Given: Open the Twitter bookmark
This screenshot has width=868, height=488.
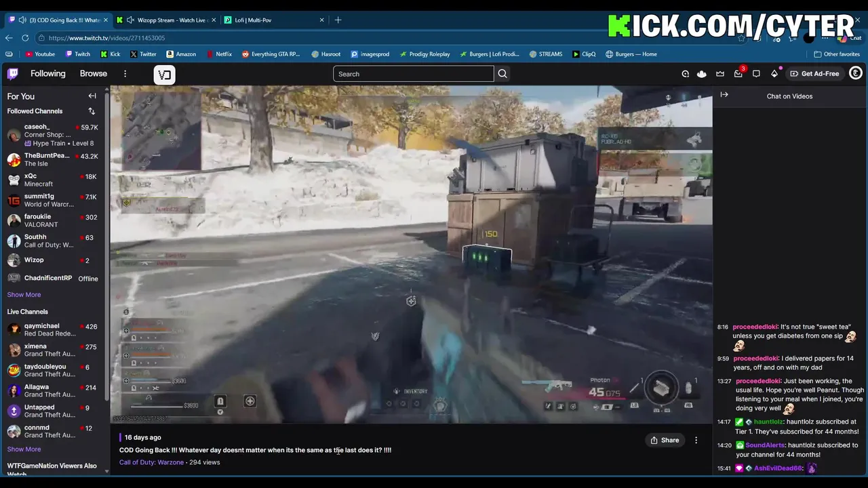Looking at the screenshot, I should click(x=143, y=54).
